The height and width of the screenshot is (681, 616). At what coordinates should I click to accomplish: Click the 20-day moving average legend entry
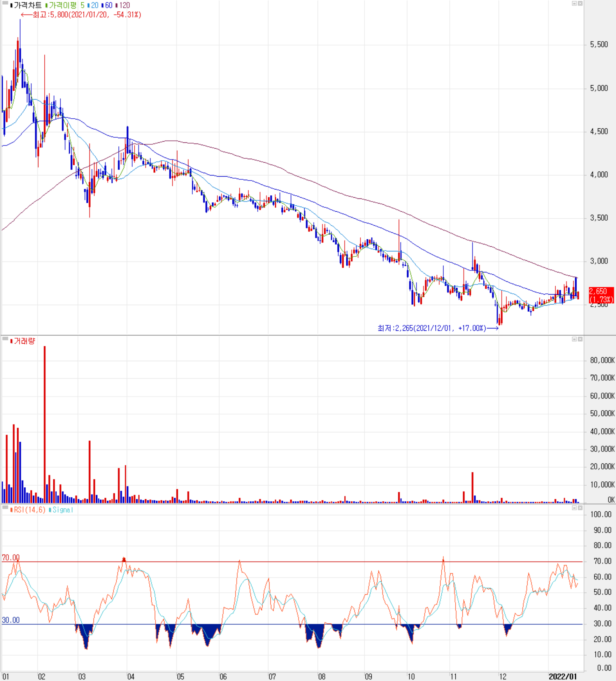(x=93, y=5)
